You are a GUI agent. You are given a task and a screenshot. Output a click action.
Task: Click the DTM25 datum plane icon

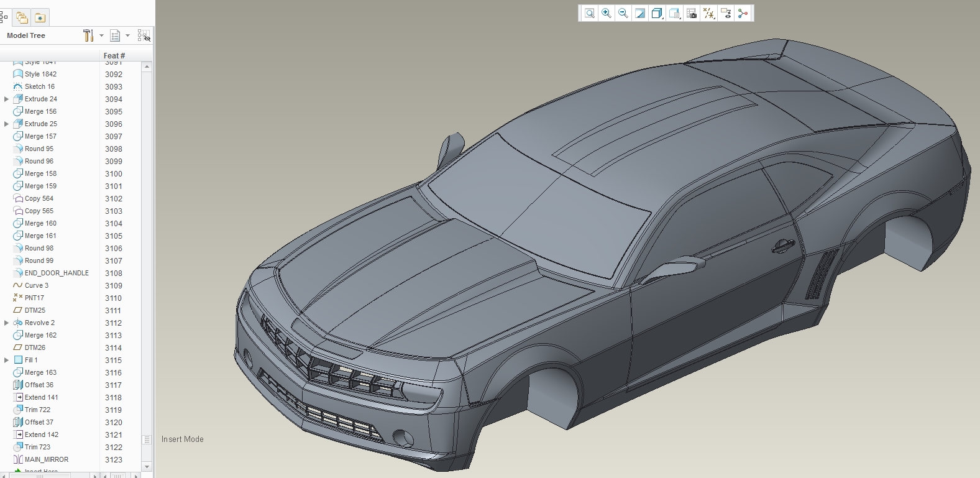pyautogui.click(x=18, y=310)
